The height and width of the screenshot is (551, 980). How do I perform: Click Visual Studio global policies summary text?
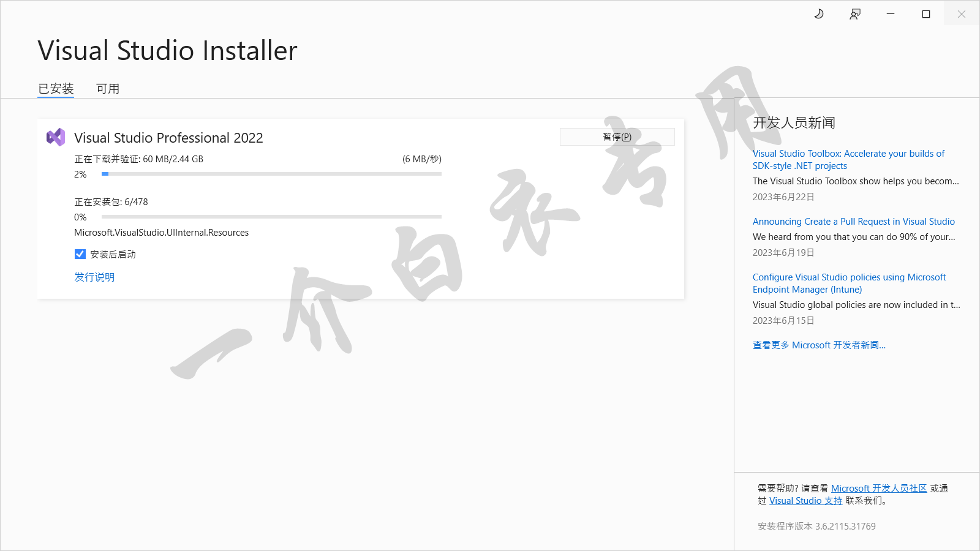[x=856, y=305]
